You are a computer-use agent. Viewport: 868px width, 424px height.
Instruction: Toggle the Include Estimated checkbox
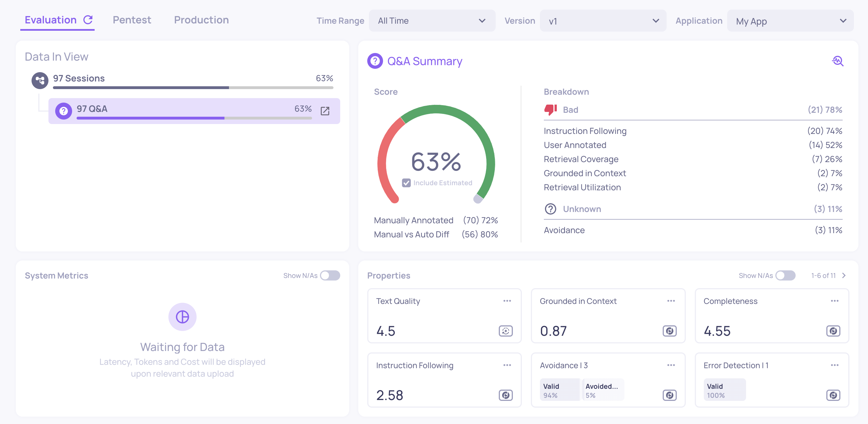point(406,183)
